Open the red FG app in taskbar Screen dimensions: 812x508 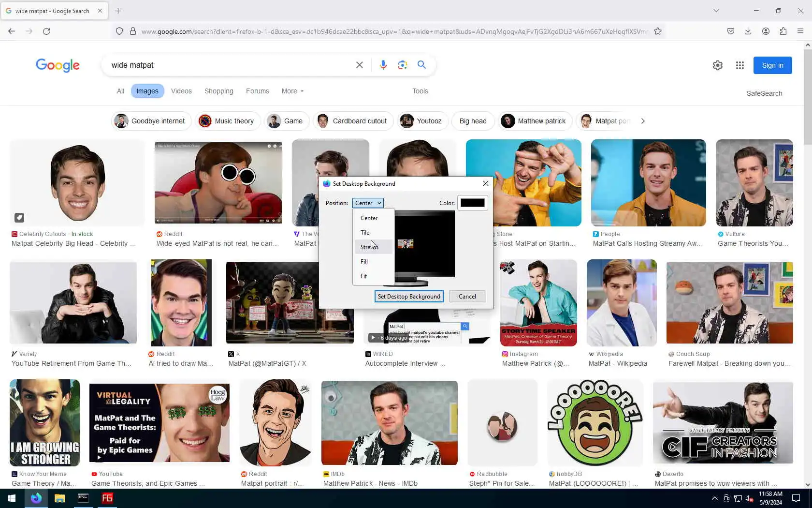point(107,498)
